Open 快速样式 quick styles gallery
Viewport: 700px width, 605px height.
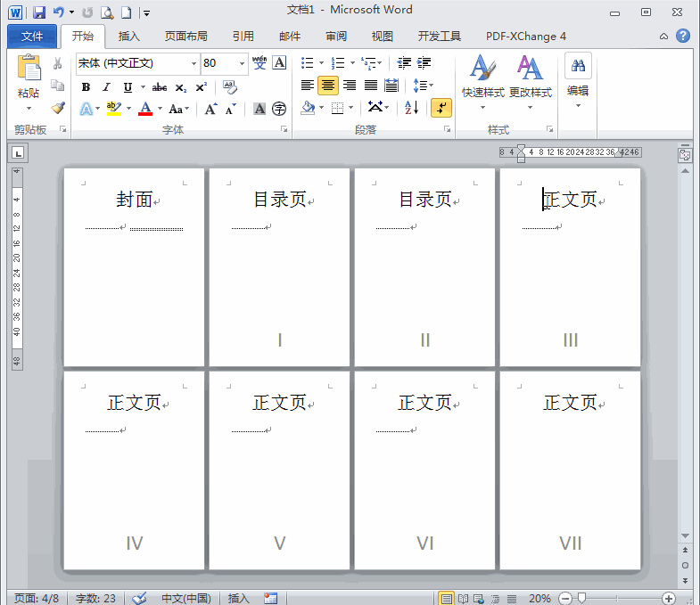482,82
